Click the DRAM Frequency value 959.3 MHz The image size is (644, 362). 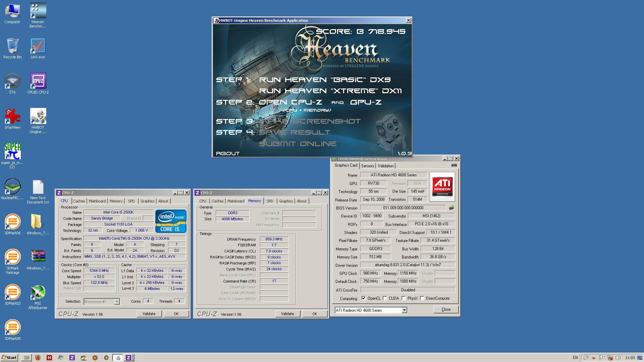pyautogui.click(x=274, y=239)
